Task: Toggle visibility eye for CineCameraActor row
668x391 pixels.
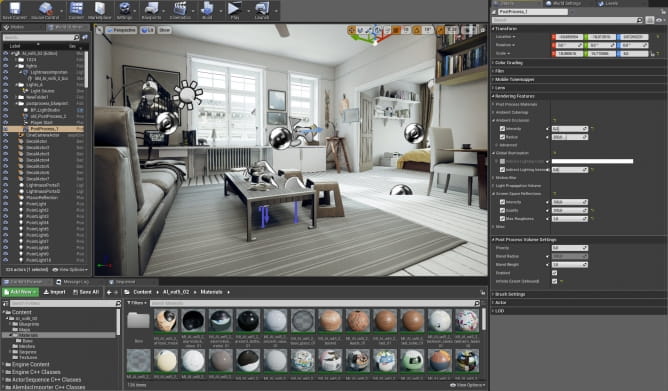Action: pos(6,135)
